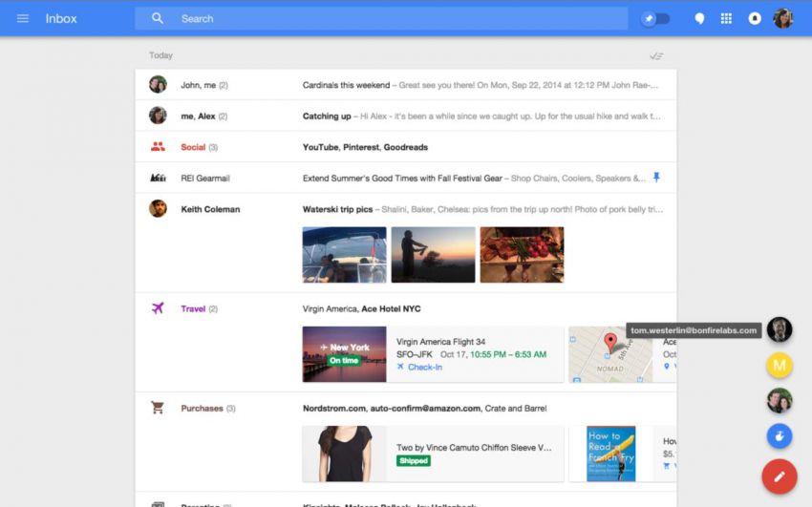Create a reminder with the blue button
This screenshot has height=507, width=812.
pos(780,436)
